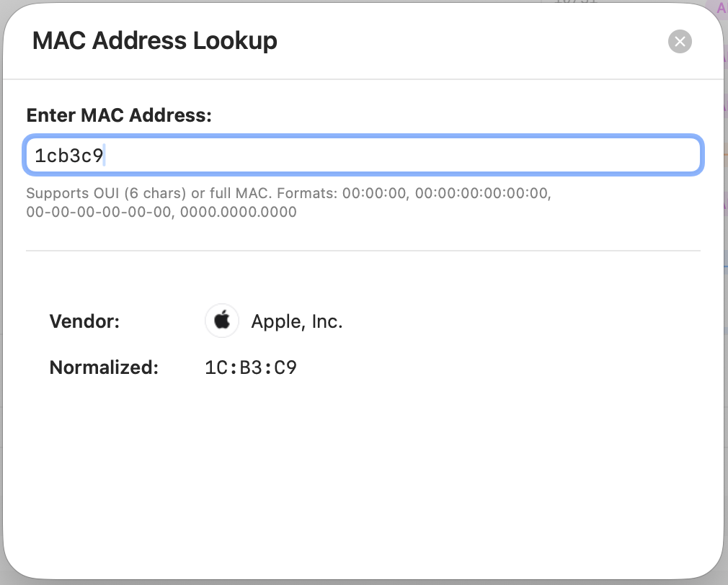Click the divider line below the dialog title
Image resolution: width=728 pixels, height=585 pixels.
point(363,79)
